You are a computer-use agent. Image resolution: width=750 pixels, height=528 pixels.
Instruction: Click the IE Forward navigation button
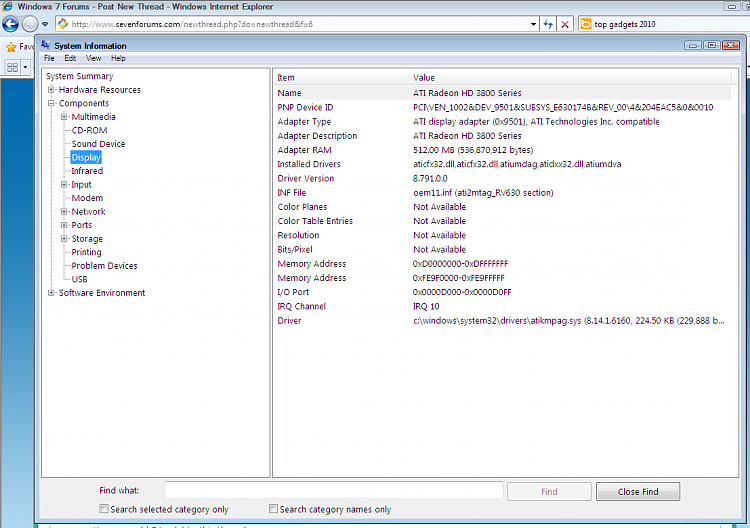(30, 24)
